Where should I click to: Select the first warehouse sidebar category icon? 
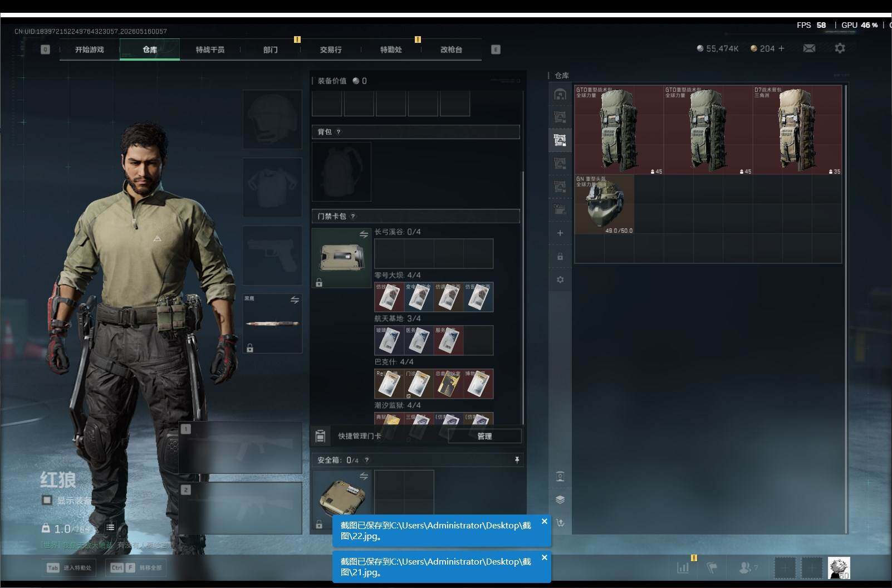click(x=560, y=94)
